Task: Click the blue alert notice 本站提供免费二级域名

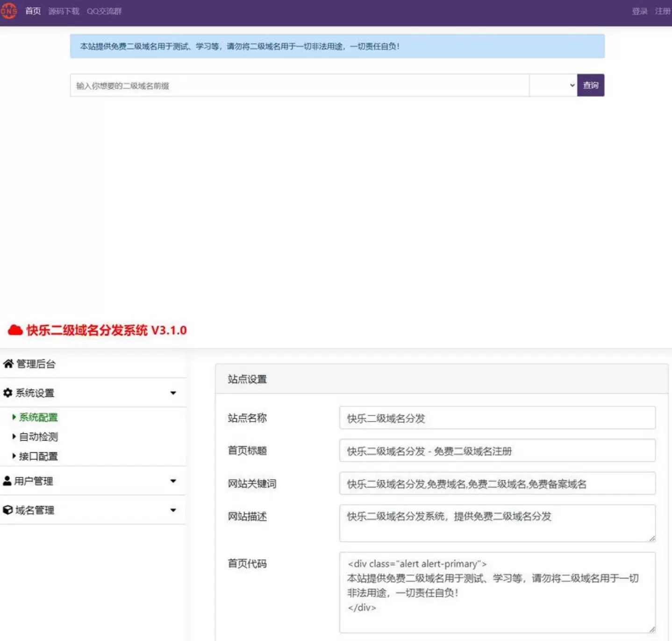Action: coord(337,46)
